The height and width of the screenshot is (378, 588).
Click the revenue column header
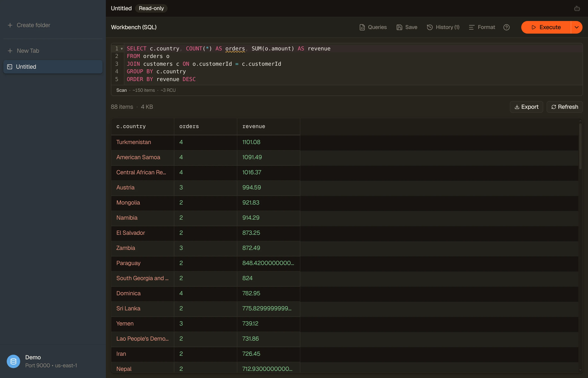click(268, 127)
